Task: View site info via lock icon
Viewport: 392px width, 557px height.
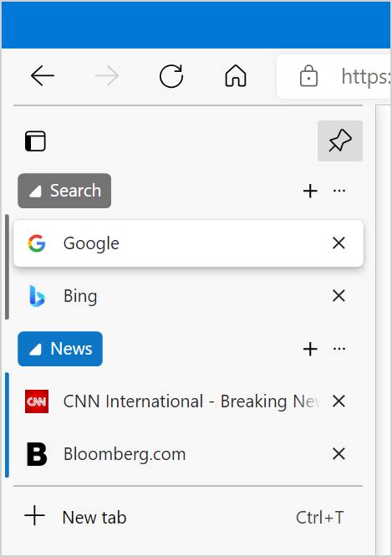Action: tap(308, 75)
